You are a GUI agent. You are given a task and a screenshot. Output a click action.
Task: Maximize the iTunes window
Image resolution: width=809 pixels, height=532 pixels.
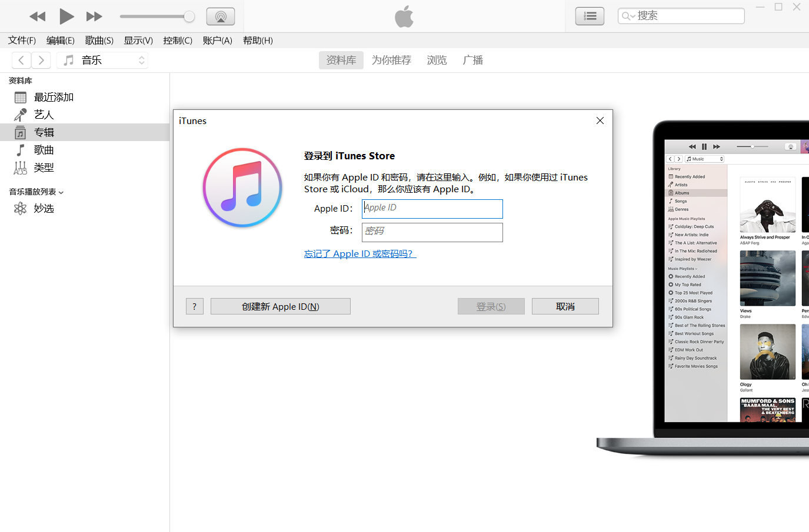coord(778,7)
